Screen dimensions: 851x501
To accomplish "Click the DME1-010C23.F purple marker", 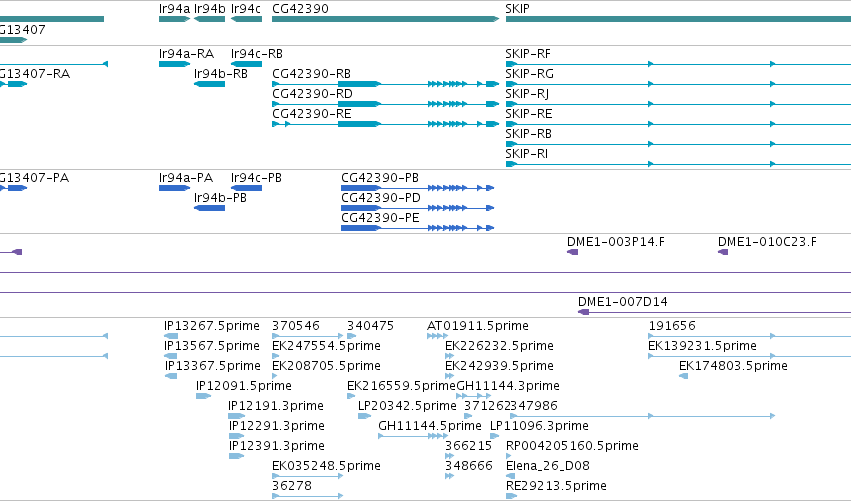I will [x=723, y=252].
